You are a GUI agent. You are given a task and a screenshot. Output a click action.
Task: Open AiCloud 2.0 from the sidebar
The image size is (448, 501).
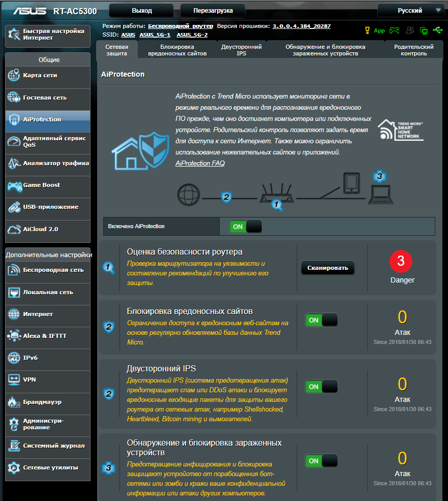coord(48,229)
